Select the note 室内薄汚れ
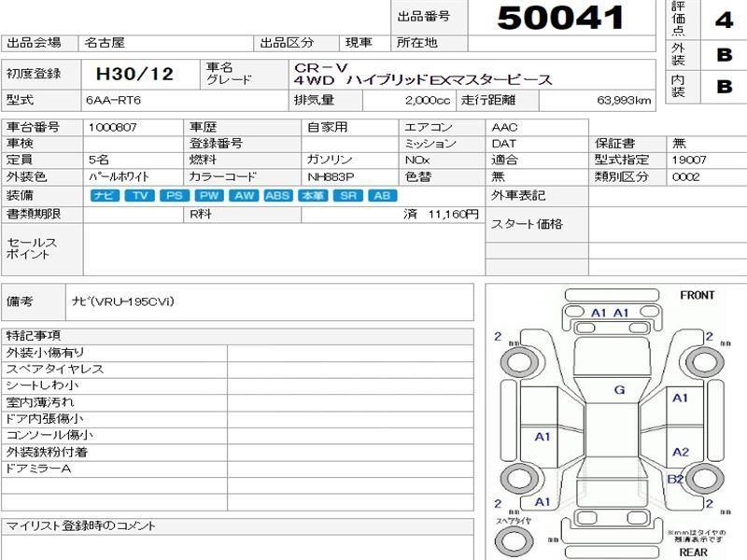Screen dimensions: 747x560 tap(40, 402)
